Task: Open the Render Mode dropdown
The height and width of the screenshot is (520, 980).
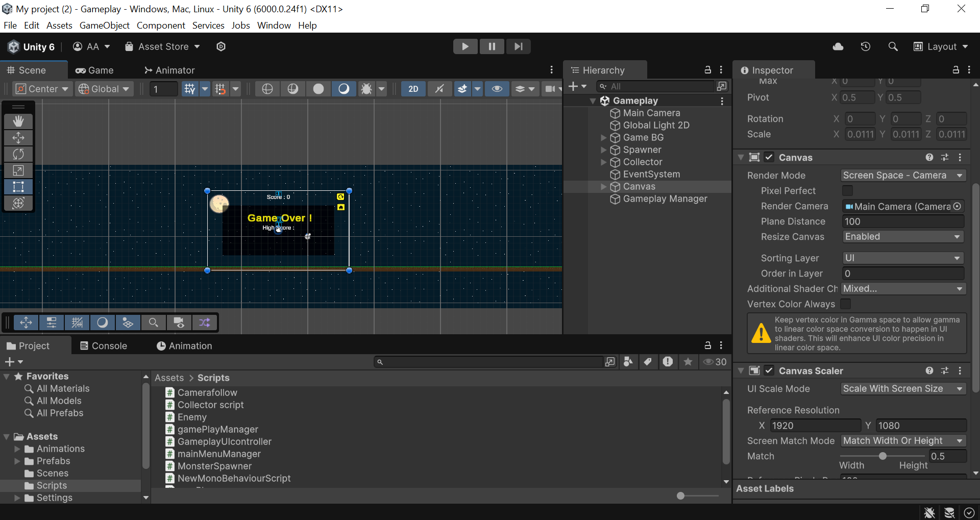Action: [x=902, y=176]
